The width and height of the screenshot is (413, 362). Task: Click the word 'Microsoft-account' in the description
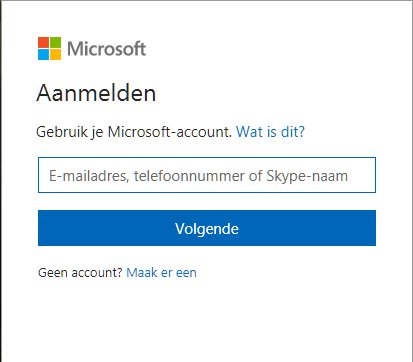(170, 132)
